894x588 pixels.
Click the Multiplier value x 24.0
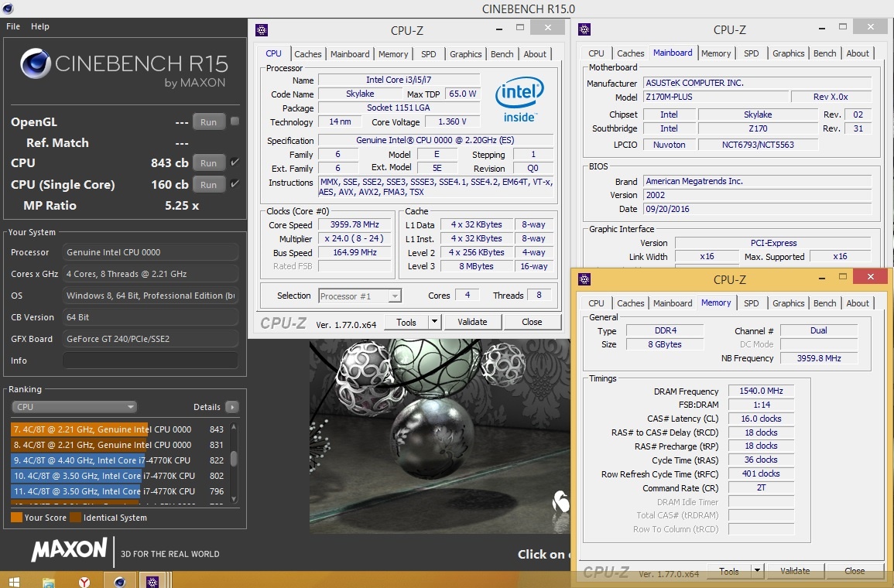(355, 239)
